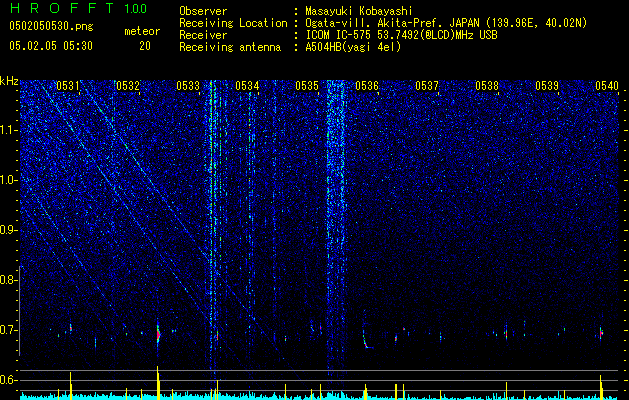Screen dimensions: 629x400
Task: Select the file name 0502050530.png
Action: [x=51, y=27]
